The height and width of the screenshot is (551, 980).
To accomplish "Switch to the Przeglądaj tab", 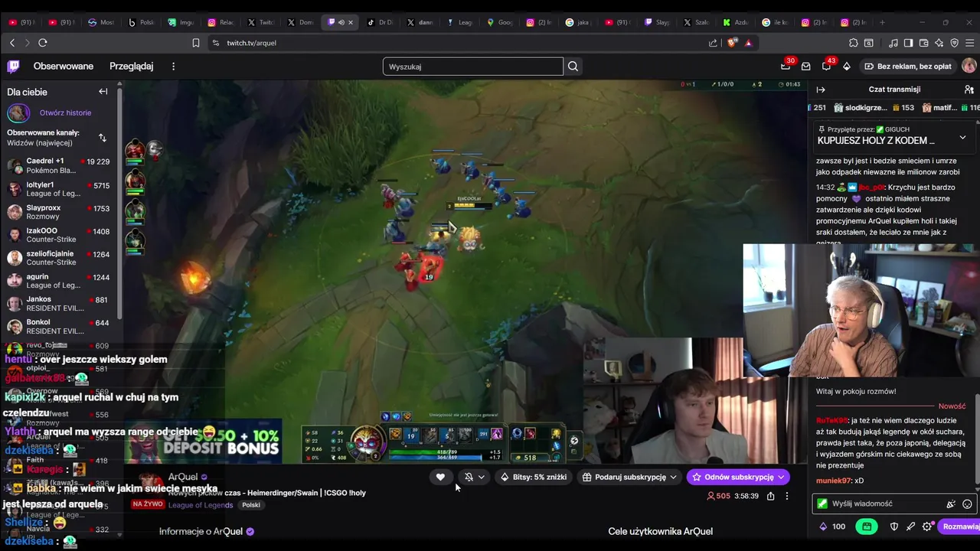I will [131, 67].
